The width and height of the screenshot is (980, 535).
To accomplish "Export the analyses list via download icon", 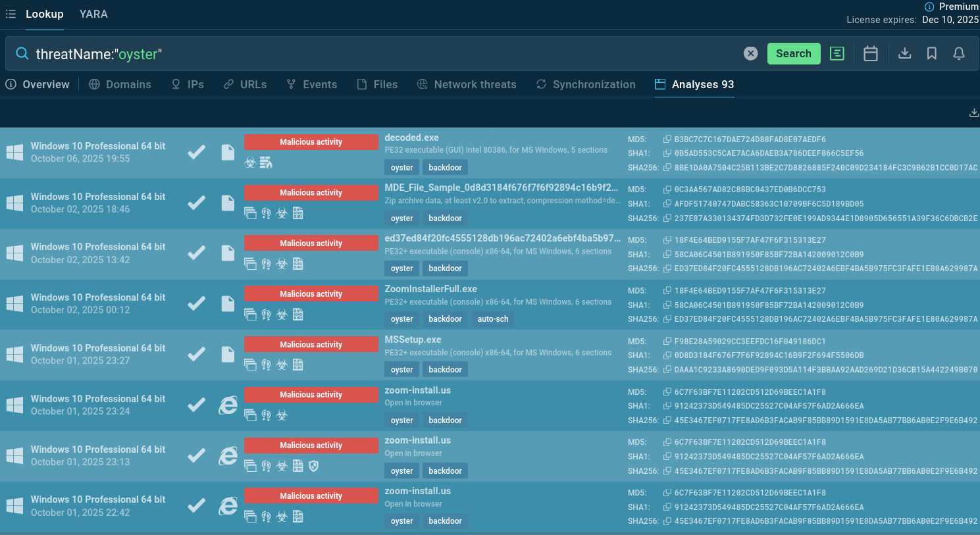I will (973, 113).
